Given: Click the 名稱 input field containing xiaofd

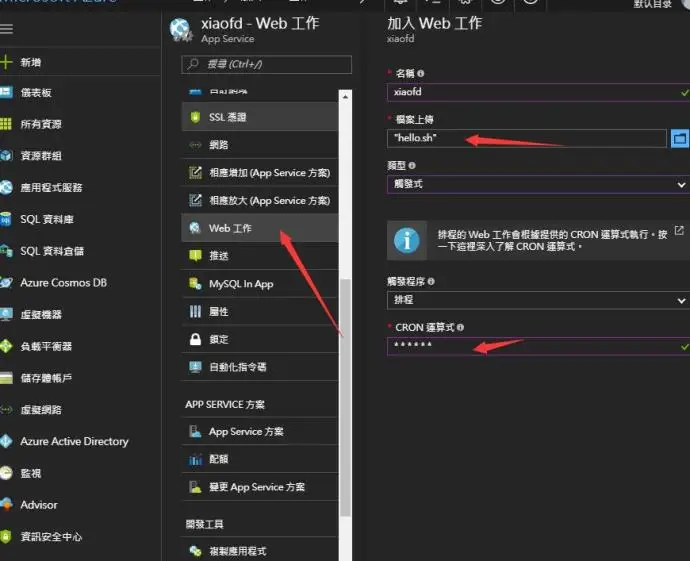Looking at the screenshot, I should (x=539, y=92).
